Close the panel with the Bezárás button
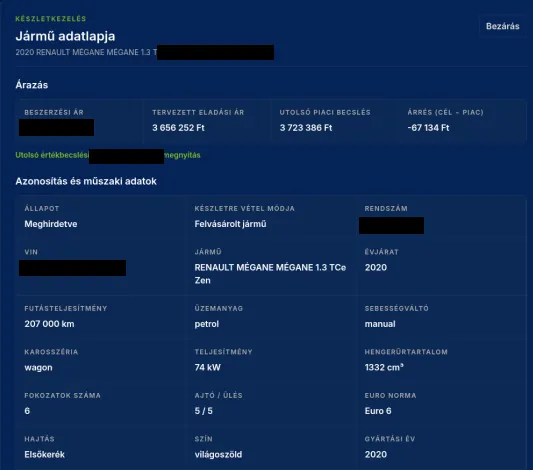The image size is (533, 470). click(502, 26)
